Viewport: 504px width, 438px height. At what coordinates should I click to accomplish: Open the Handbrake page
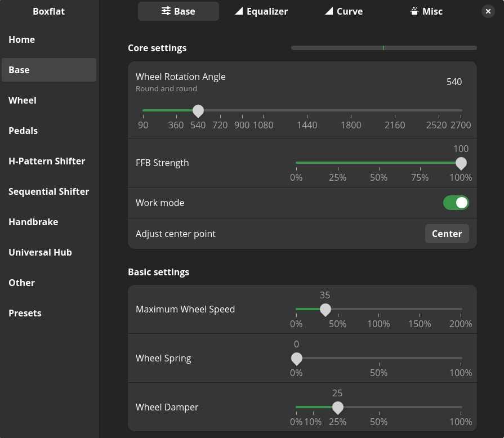[33, 222]
